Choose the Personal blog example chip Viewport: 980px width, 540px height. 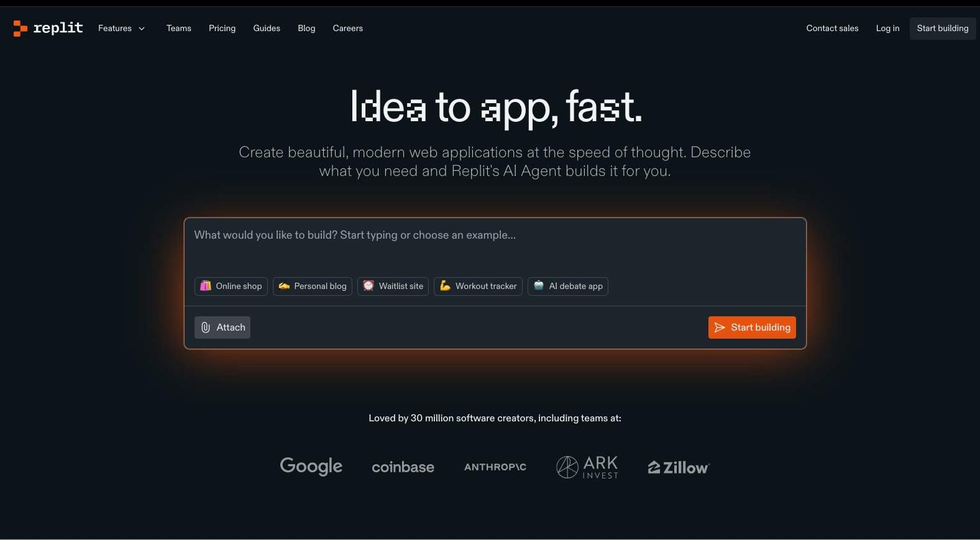(x=313, y=286)
